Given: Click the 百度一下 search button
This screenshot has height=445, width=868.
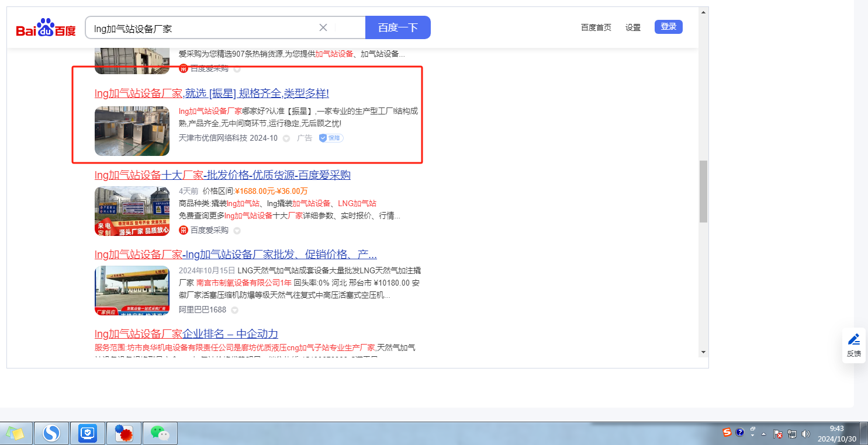Looking at the screenshot, I should pos(398,27).
